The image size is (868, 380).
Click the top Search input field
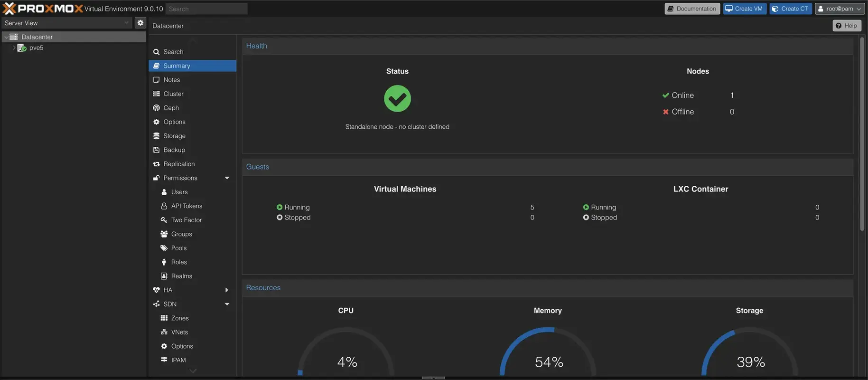pyautogui.click(x=206, y=9)
